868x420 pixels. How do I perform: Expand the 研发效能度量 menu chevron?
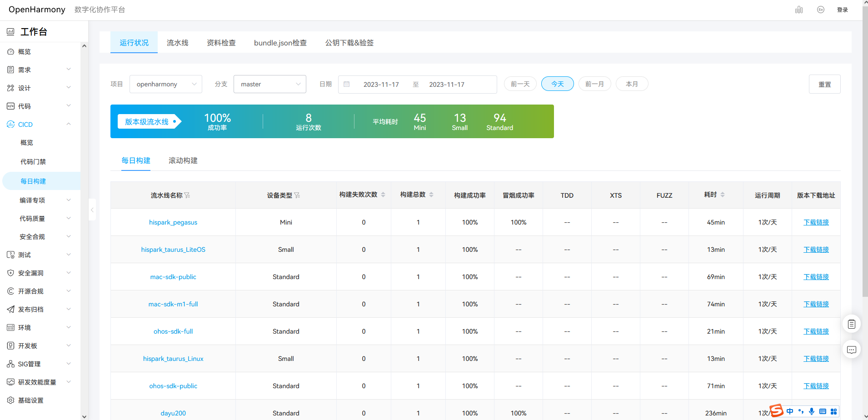tap(69, 381)
